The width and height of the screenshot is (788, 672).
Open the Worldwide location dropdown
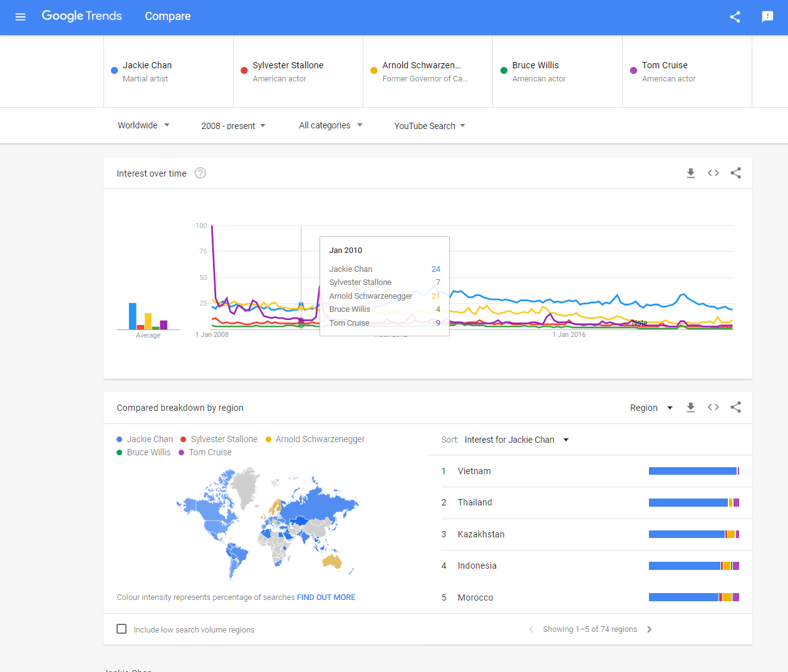[143, 125]
